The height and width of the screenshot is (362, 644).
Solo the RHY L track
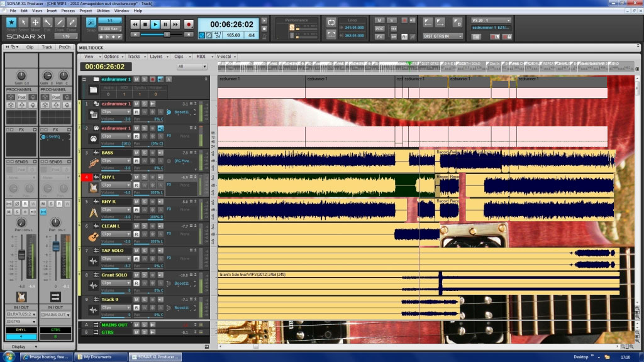pyautogui.click(x=144, y=177)
